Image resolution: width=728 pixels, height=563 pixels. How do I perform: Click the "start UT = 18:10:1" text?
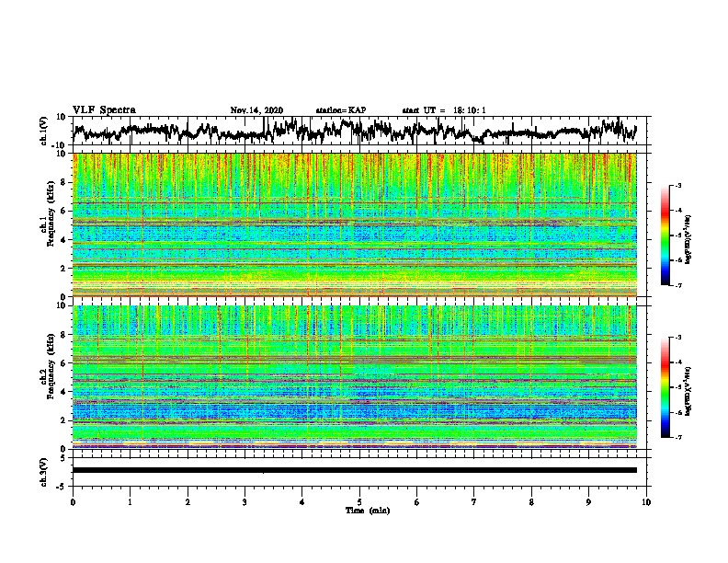click(x=444, y=110)
